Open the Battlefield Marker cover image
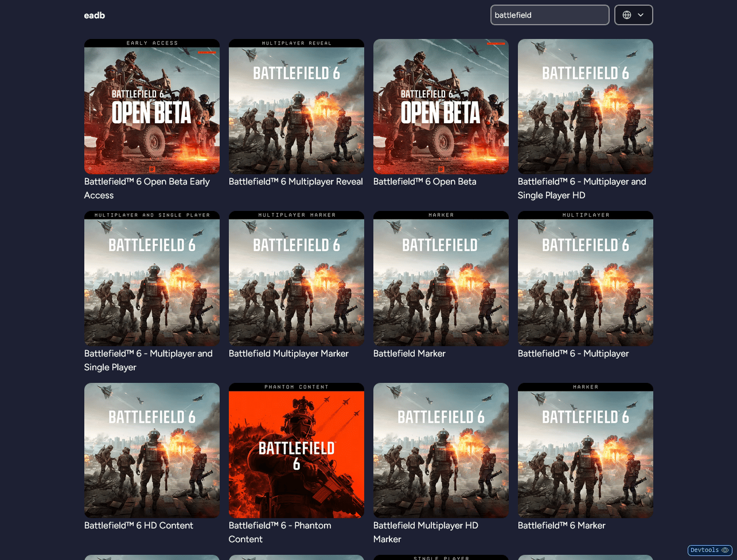The image size is (737, 560). [441, 279]
